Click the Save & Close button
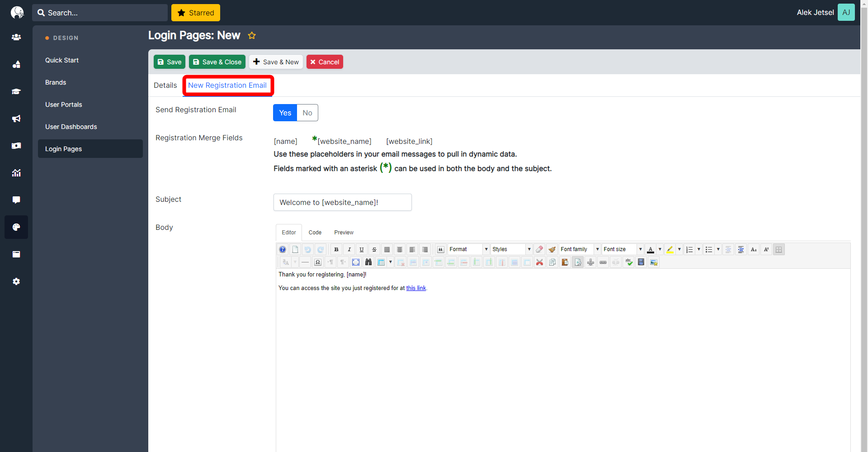 click(217, 62)
